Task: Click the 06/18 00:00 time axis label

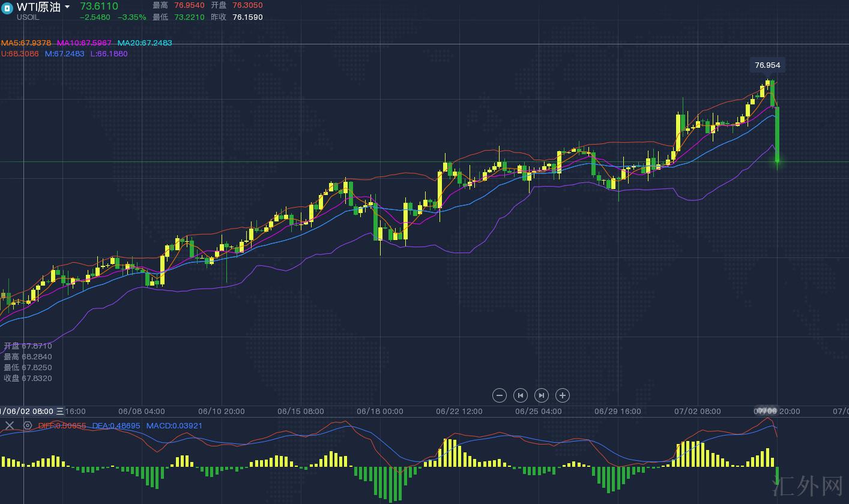Action: click(379, 411)
